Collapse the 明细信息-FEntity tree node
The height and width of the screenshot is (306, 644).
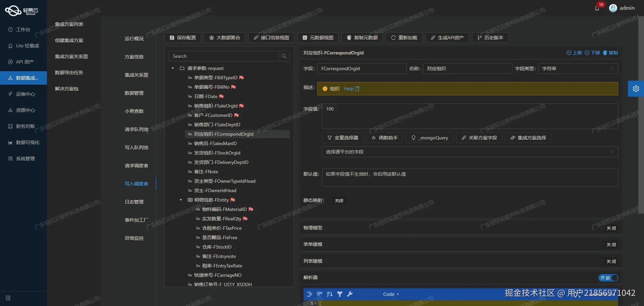(181, 200)
